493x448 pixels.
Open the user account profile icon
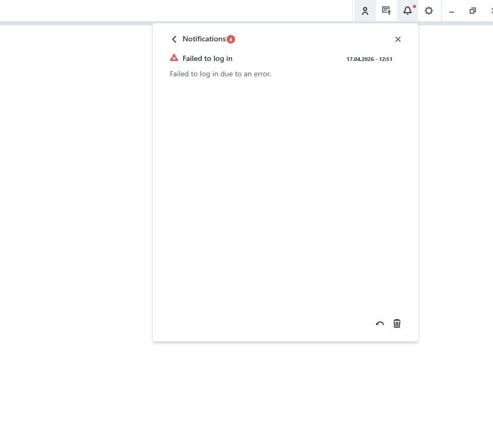[365, 11]
